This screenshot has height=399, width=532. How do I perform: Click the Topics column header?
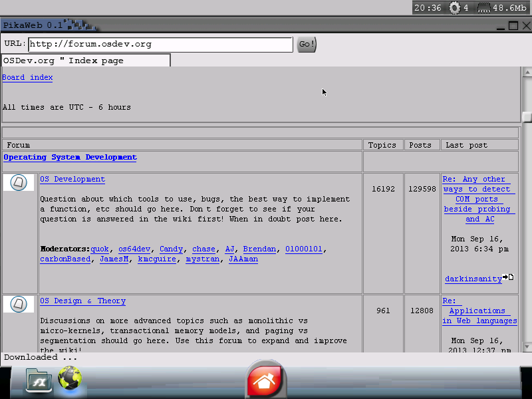[x=382, y=145]
